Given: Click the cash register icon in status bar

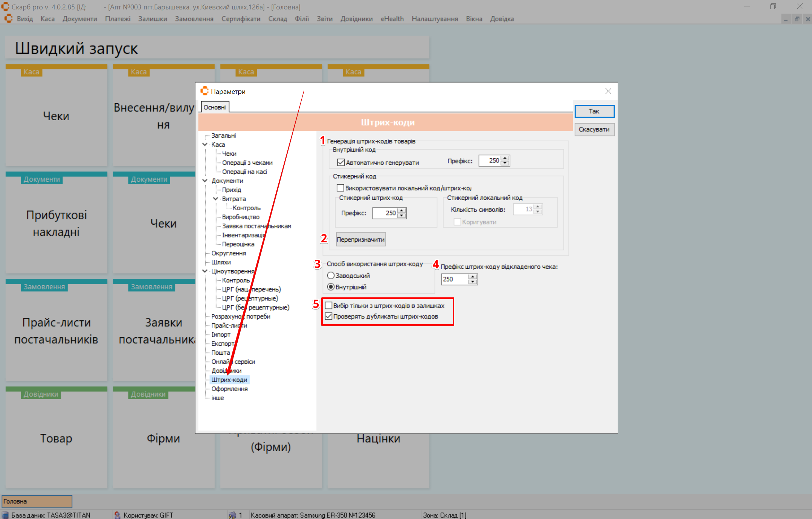Looking at the screenshot, I should pos(232,515).
